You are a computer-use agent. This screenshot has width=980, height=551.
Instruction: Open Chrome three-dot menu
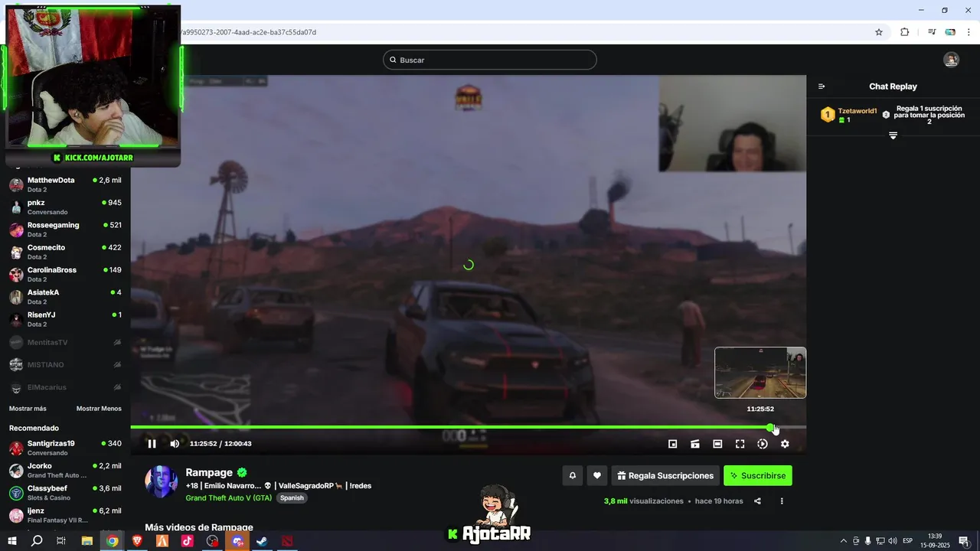(969, 32)
